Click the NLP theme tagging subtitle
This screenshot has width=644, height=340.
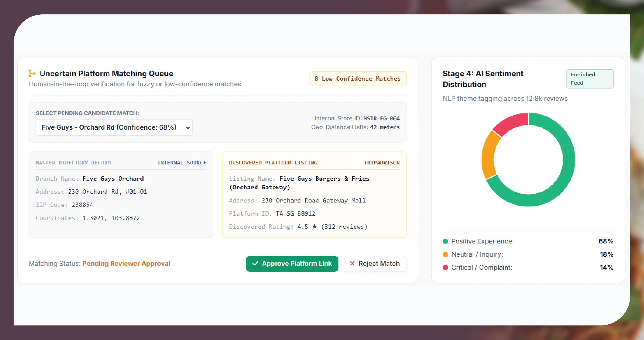point(505,98)
